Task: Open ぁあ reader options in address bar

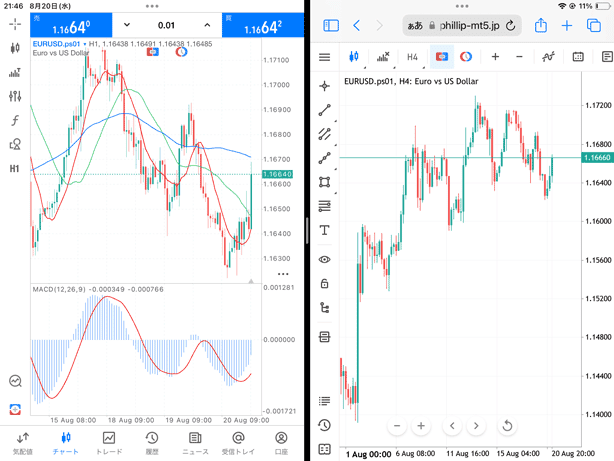Action: [x=415, y=26]
